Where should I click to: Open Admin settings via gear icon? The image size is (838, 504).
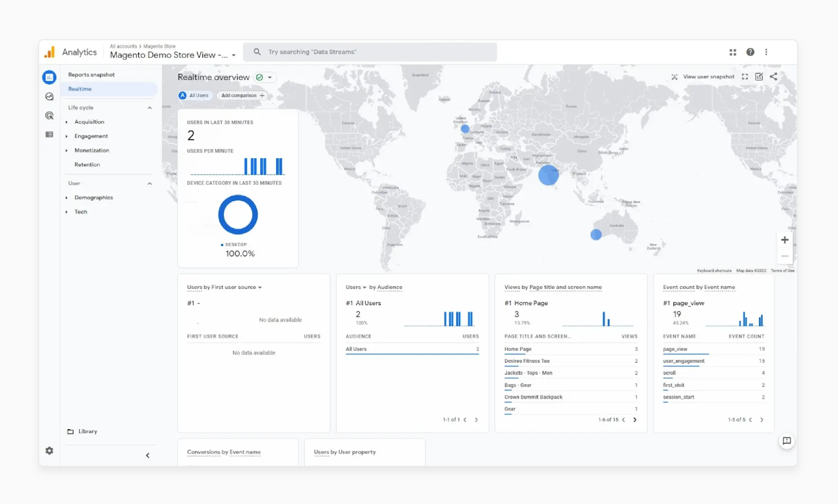tap(49, 451)
